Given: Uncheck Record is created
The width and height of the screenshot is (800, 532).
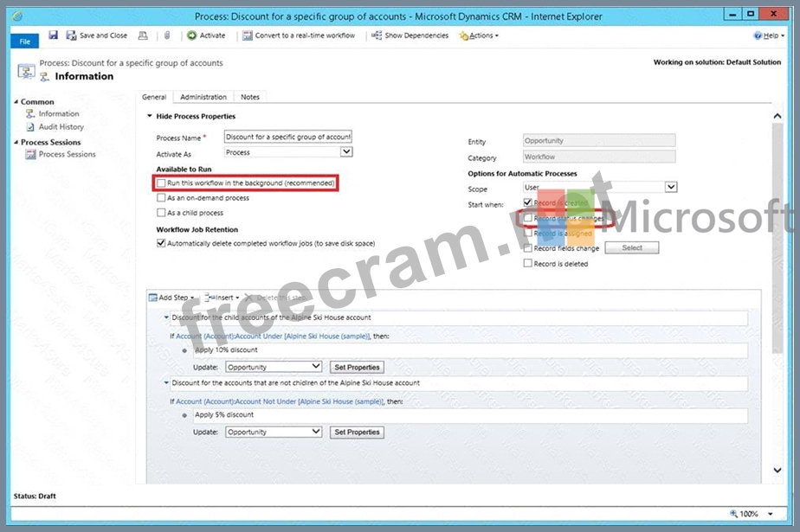Looking at the screenshot, I should (x=528, y=202).
